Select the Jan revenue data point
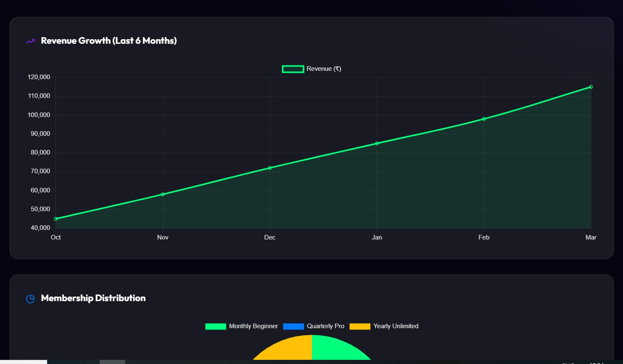 [x=377, y=143]
